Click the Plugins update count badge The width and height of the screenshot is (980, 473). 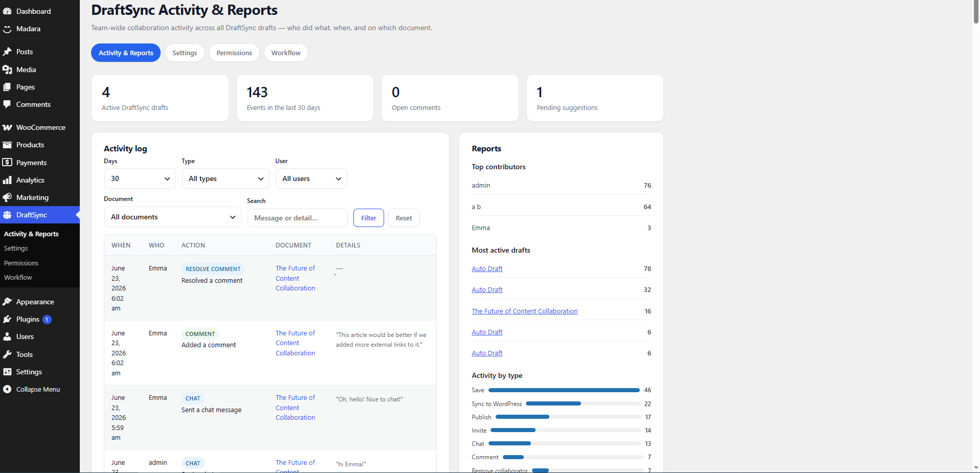[47, 320]
